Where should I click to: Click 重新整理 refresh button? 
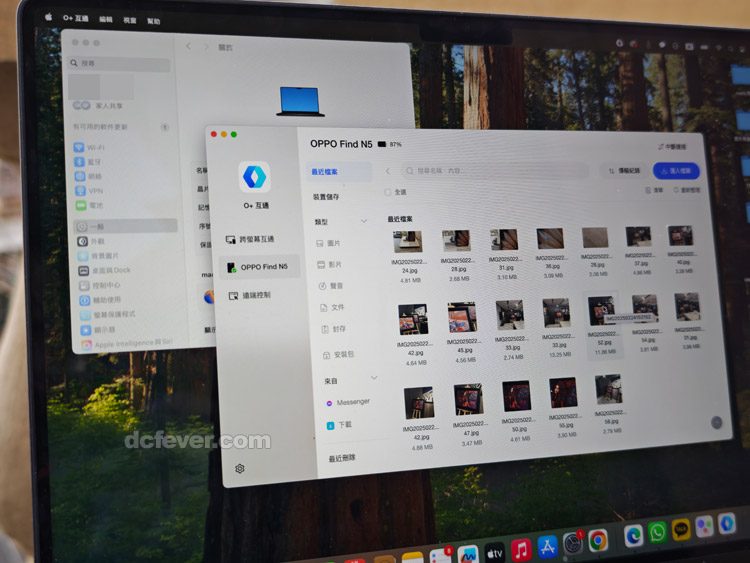[x=687, y=190]
